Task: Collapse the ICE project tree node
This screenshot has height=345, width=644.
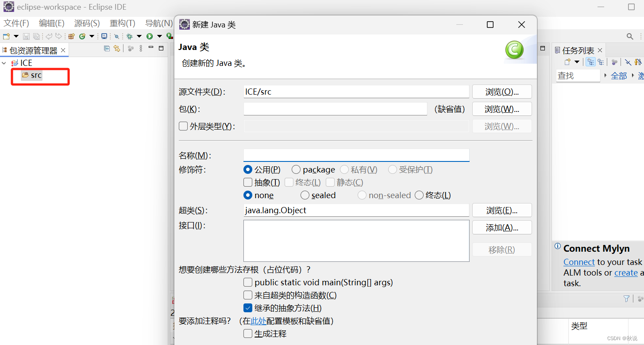Action: [4, 63]
